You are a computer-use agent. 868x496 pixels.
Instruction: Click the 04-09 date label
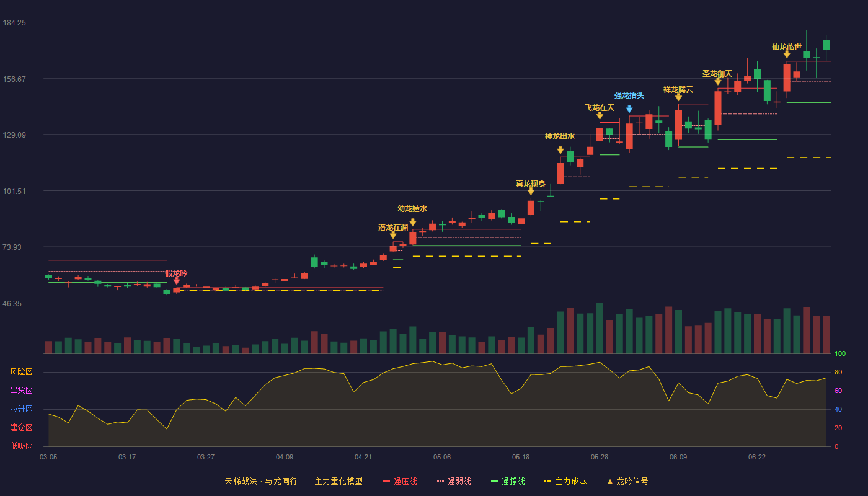pyautogui.click(x=285, y=457)
